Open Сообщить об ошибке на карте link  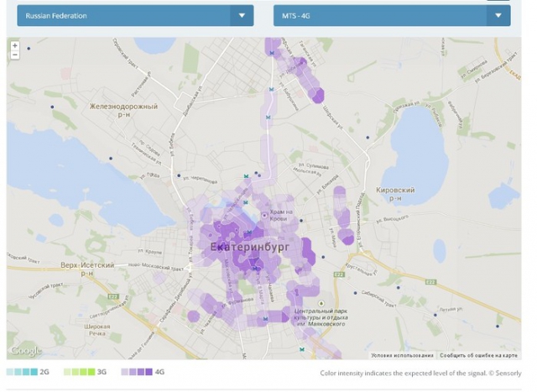coord(478,355)
